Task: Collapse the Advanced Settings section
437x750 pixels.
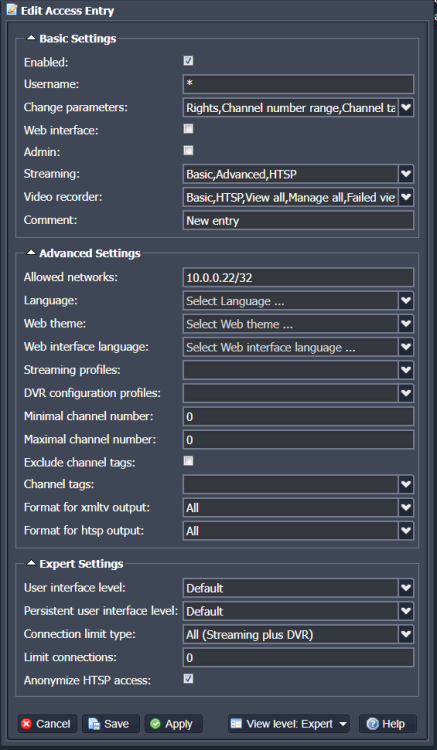Action: pos(31,253)
